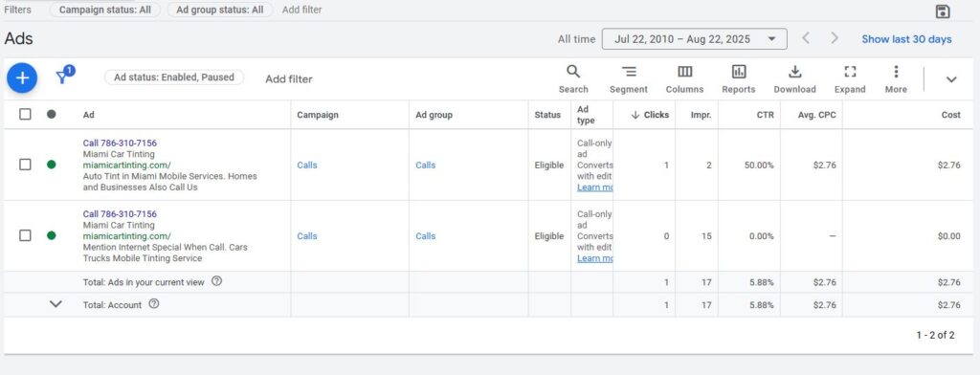Click status dot column header

point(52,115)
